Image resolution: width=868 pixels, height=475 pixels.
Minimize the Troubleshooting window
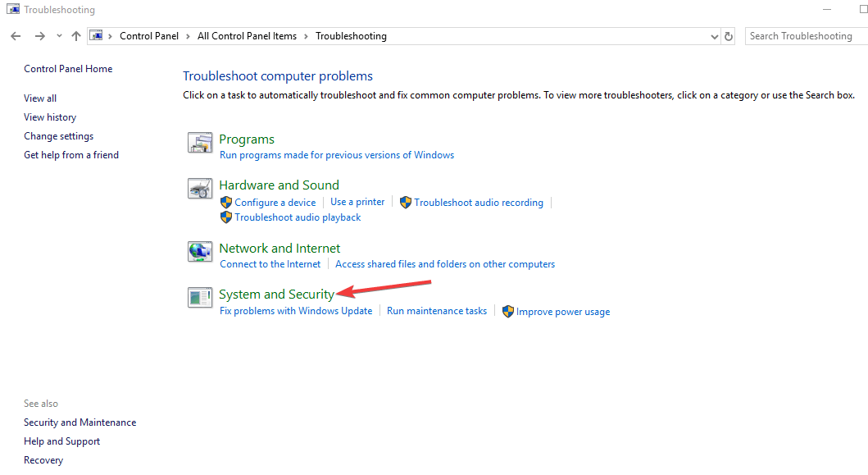[x=827, y=9]
